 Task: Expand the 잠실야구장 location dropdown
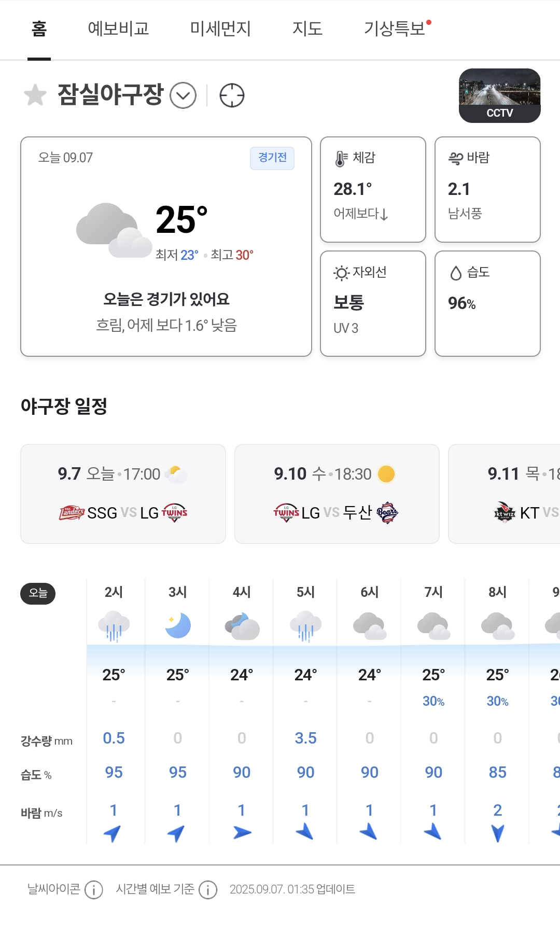pos(183,95)
